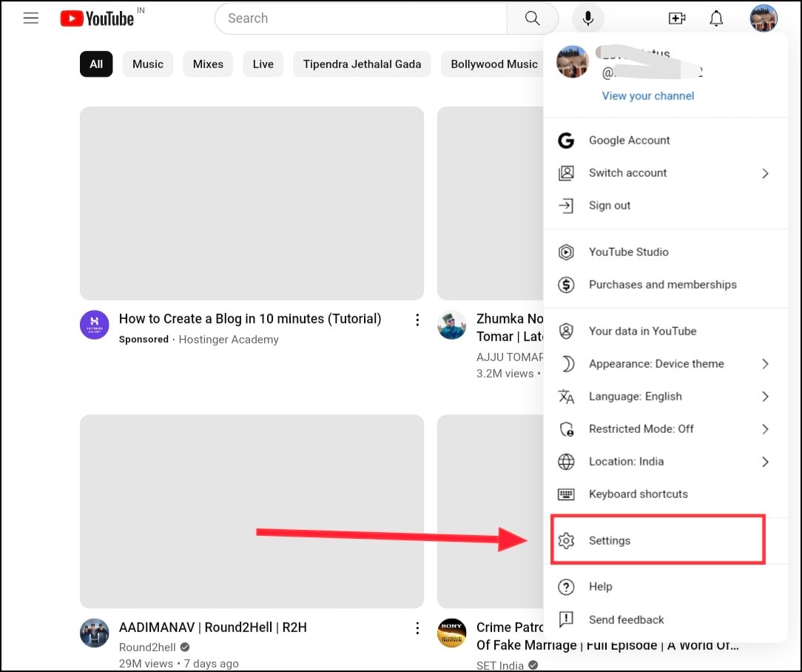Image resolution: width=802 pixels, height=672 pixels.
Task: Open Help from the account menu
Action: pyautogui.click(x=665, y=587)
